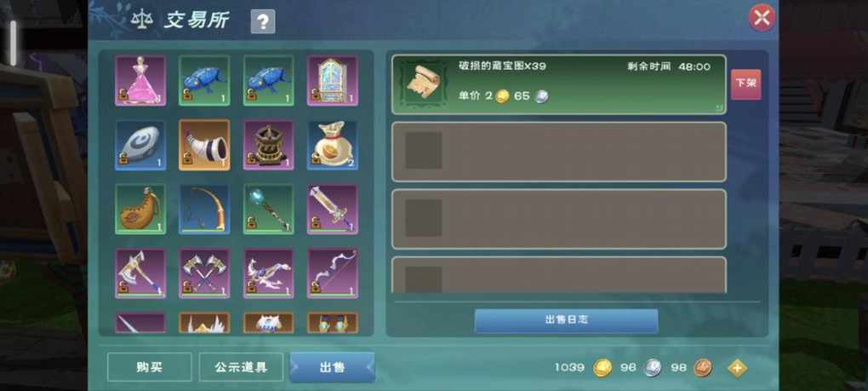868x391 pixels.
Task: Select the dark ornate lantern item
Action: click(x=268, y=145)
